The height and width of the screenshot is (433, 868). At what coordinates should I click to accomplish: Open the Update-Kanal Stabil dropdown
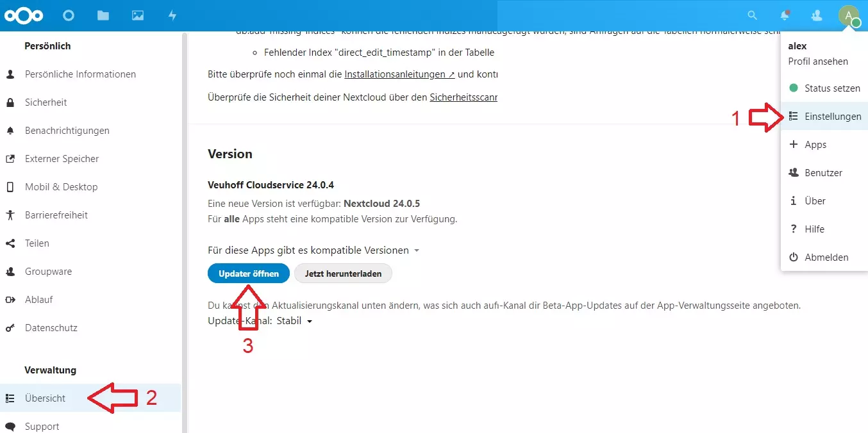click(294, 321)
